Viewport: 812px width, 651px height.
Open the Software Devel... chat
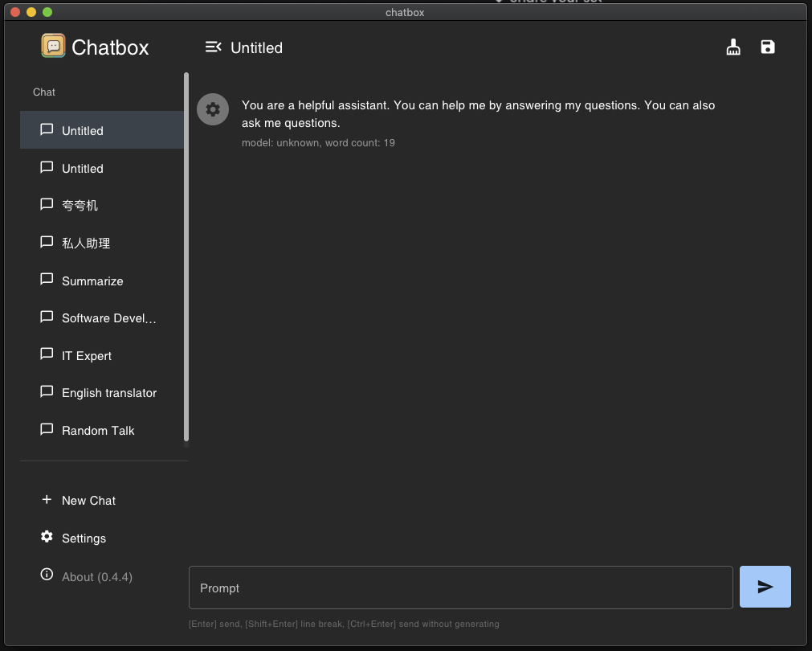point(102,317)
